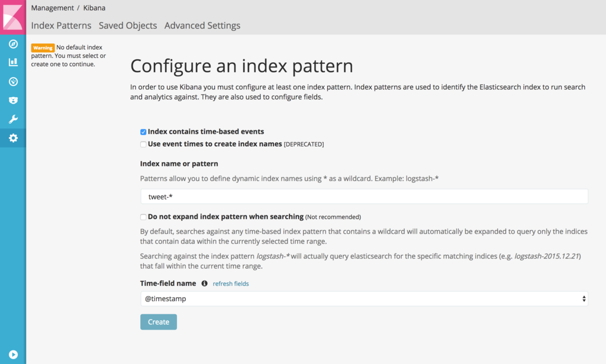Check Do not expand index pattern when searching
The image size is (606, 364).
[143, 217]
